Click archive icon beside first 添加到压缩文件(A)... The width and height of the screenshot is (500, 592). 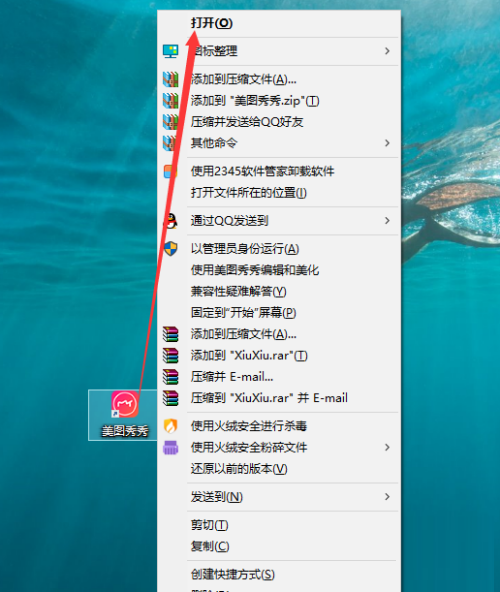click(170, 79)
